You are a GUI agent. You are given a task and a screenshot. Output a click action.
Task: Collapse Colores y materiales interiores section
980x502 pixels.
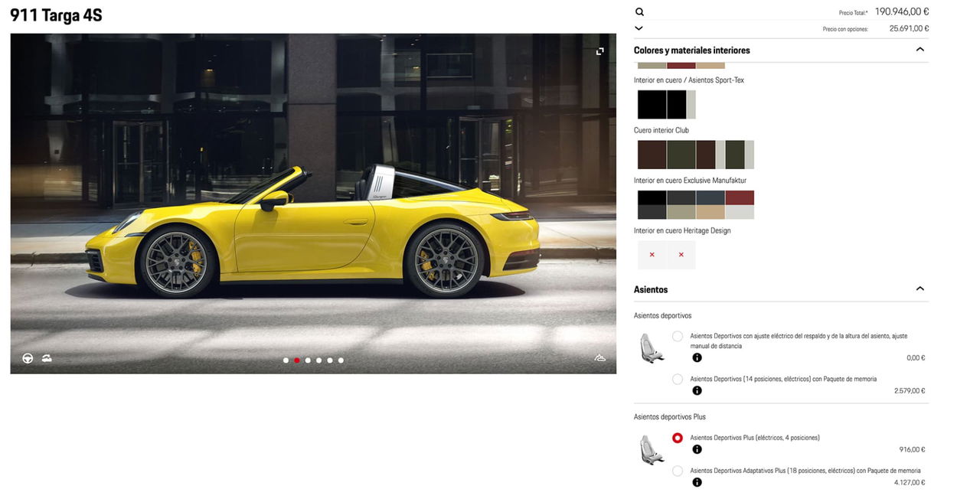pos(920,50)
